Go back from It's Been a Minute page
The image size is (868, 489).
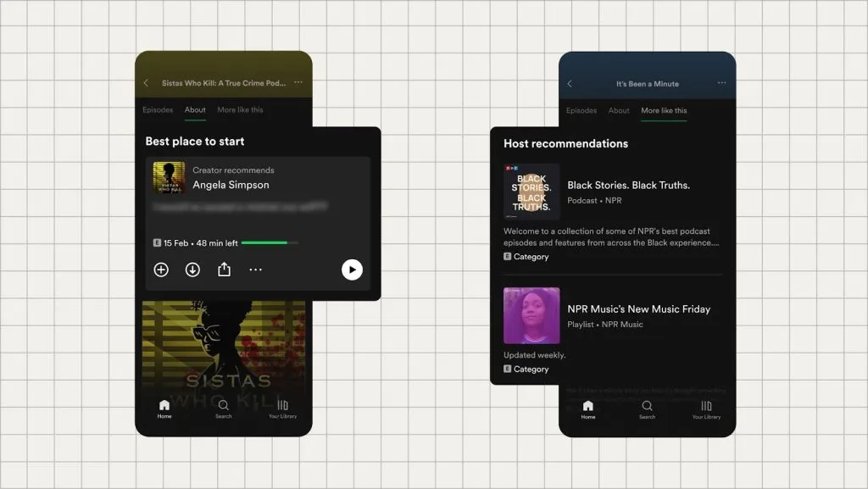pyautogui.click(x=570, y=84)
